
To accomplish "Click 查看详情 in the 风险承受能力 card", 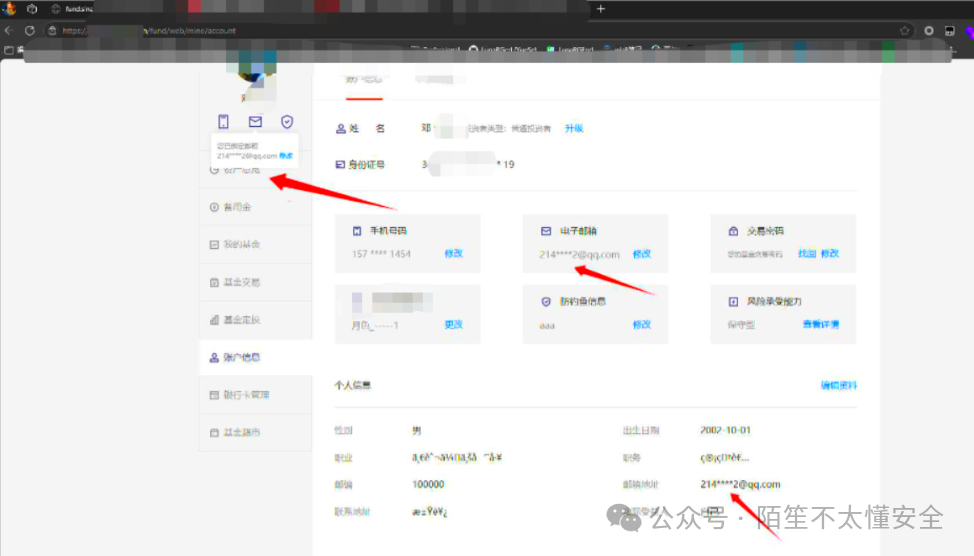I will pos(821,324).
